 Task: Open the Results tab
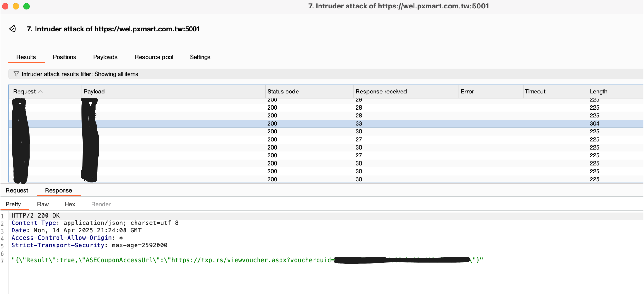[x=26, y=57]
